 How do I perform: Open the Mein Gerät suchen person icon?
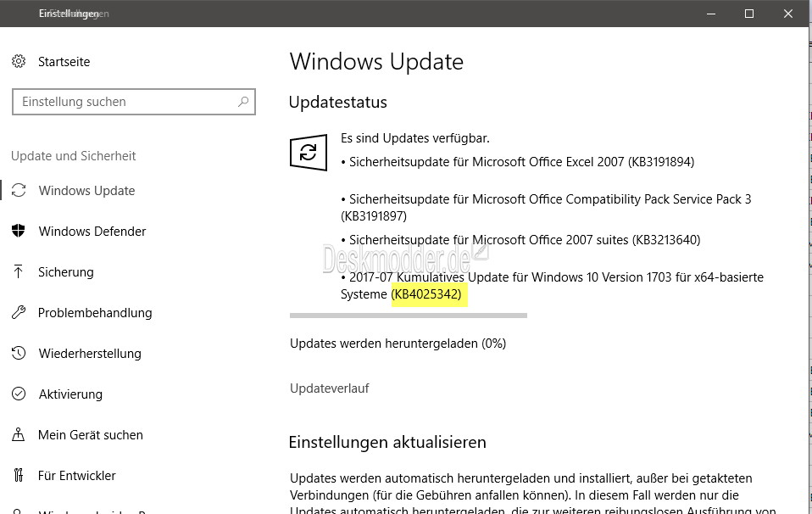(x=18, y=434)
